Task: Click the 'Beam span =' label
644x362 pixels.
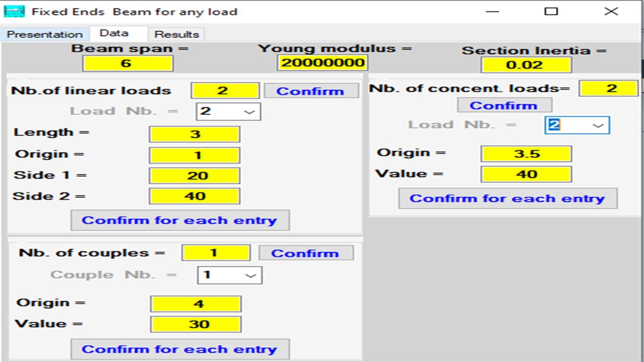Action: pos(130,48)
